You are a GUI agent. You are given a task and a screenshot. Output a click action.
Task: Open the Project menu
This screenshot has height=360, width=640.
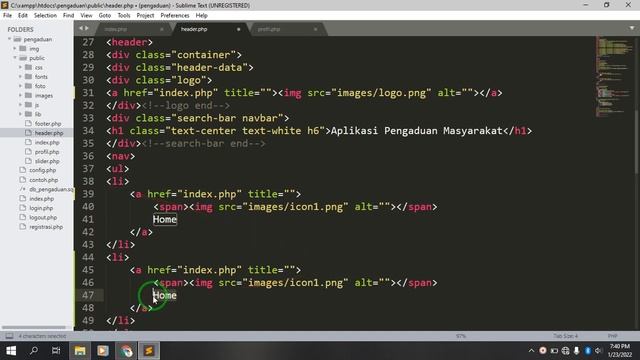(x=145, y=16)
